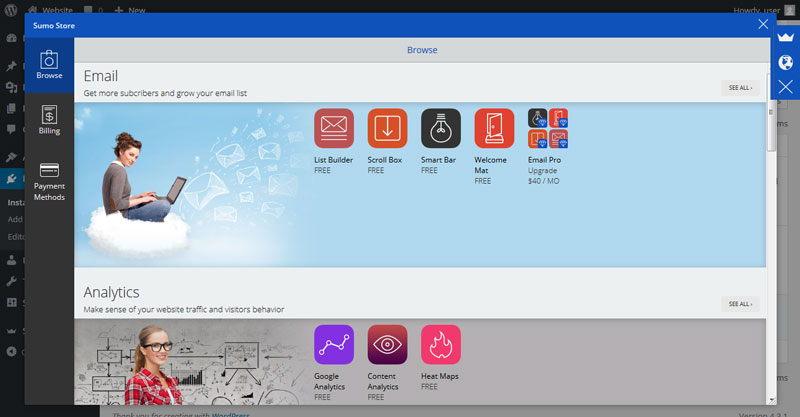Close the Sumo Store dialog
Image resolution: width=800 pixels, height=417 pixels.
tap(763, 24)
